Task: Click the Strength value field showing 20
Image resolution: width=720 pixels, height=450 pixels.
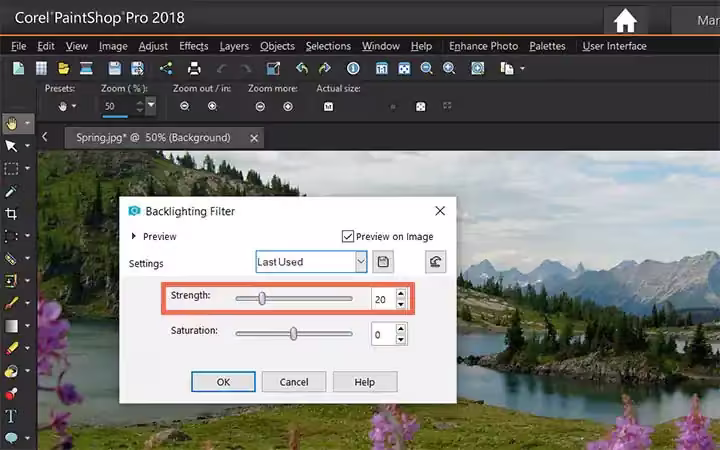Action: point(383,299)
